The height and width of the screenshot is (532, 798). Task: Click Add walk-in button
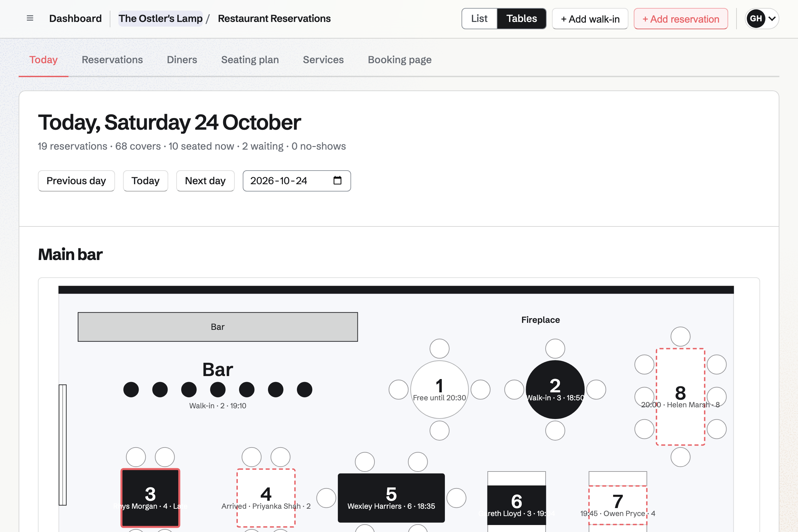point(590,19)
